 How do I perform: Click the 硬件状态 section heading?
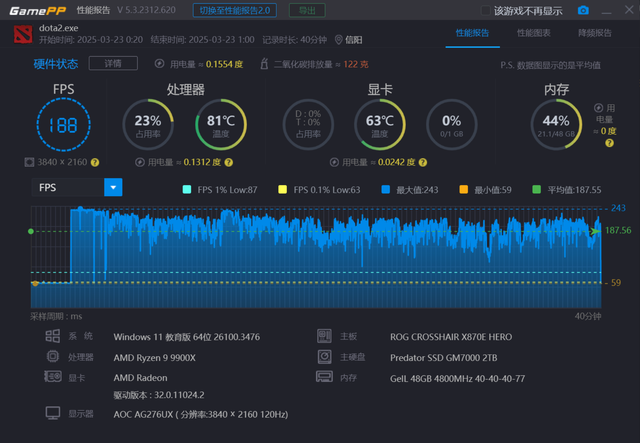pos(56,64)
